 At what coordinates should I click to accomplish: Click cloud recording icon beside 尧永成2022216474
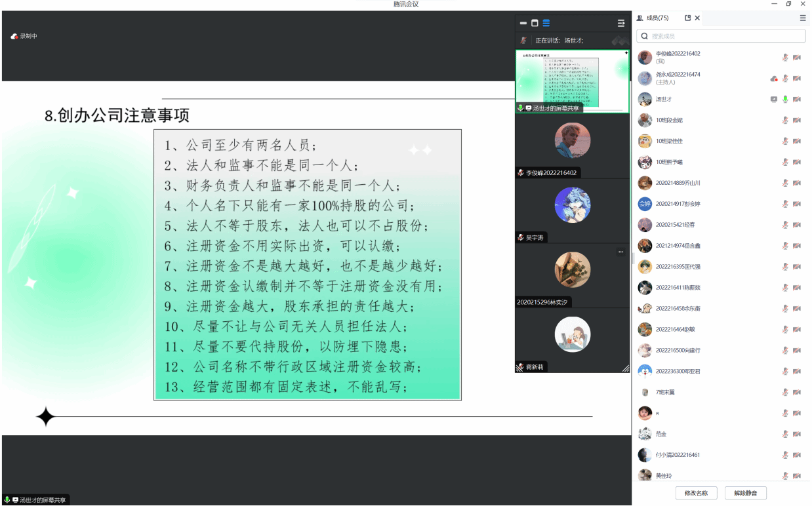coord(774,79)
